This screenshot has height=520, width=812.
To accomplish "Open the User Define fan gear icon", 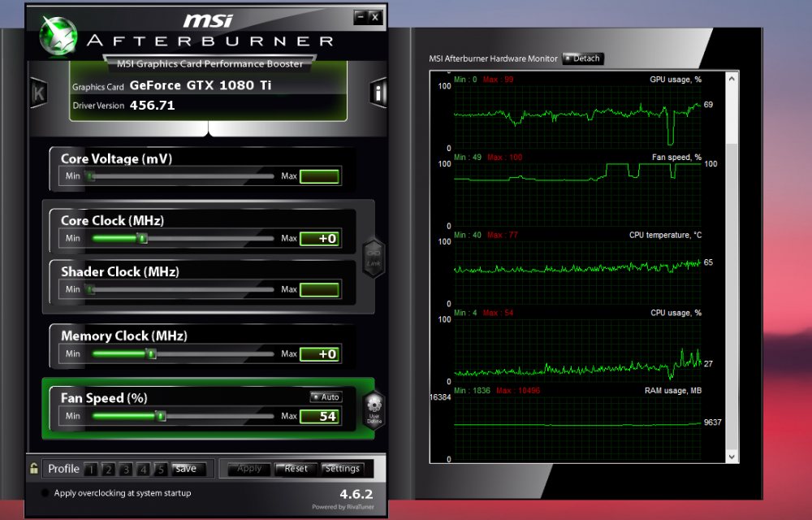I will [x=374, y=408].
